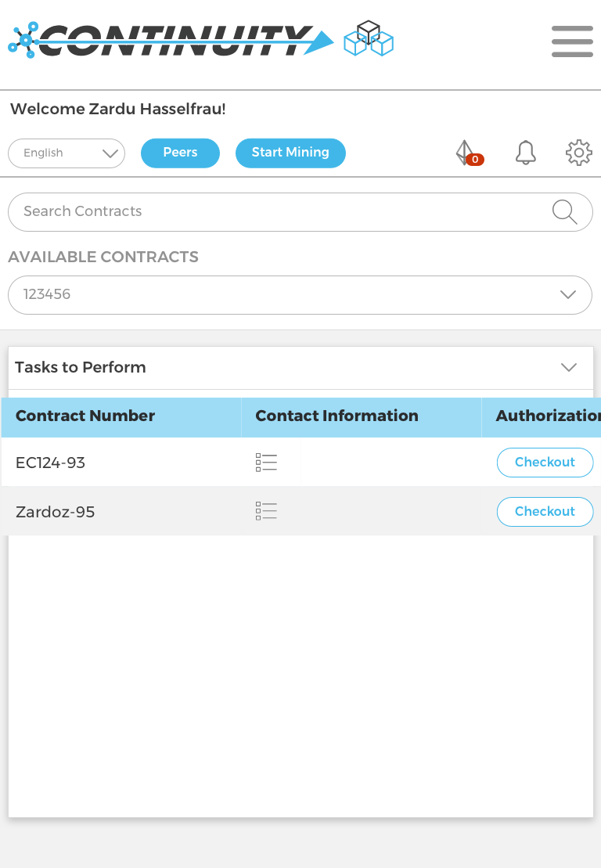This screenshot has height=868, width=601.
Task: Expand the Available Contracts dropdown
Action: click(300, 295)
